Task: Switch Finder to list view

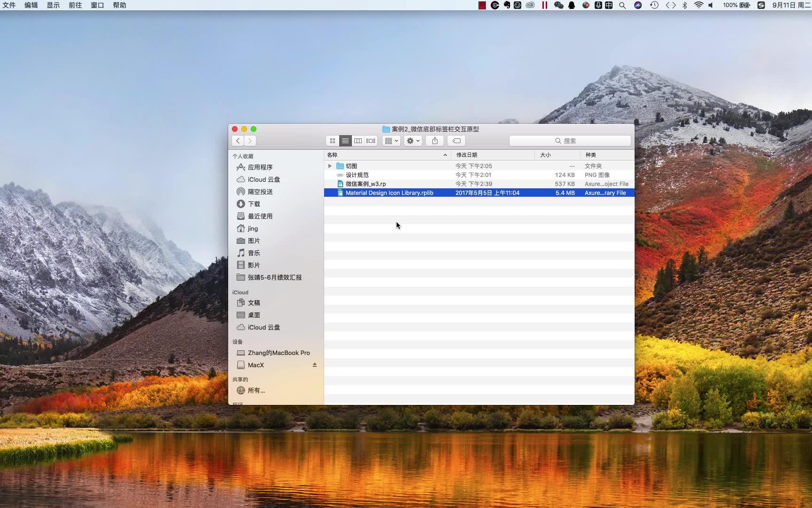Action: 345,141
